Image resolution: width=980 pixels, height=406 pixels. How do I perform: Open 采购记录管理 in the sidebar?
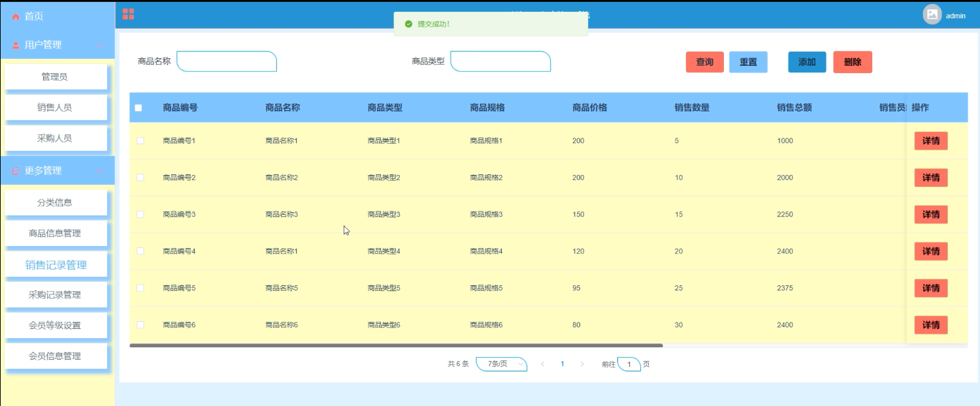55,294
